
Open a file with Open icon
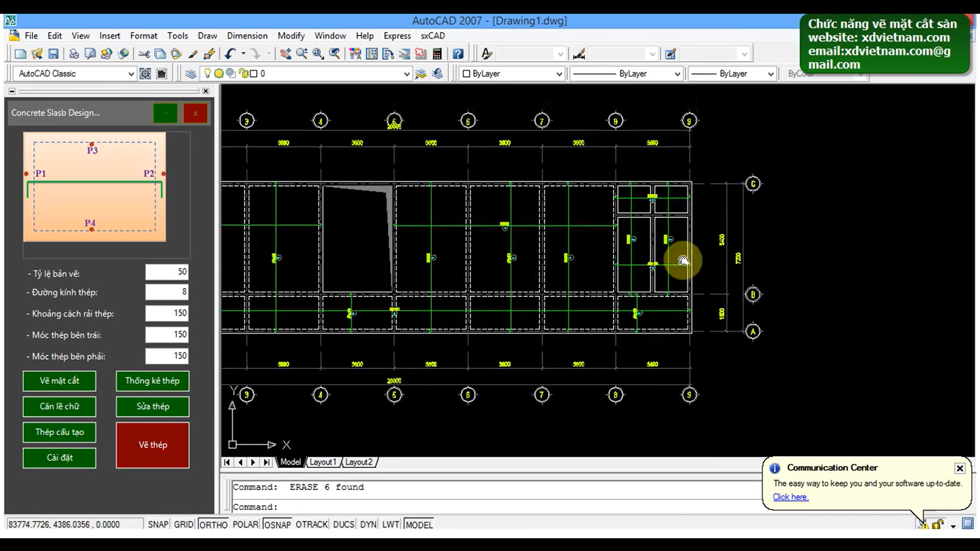point(37,54)
